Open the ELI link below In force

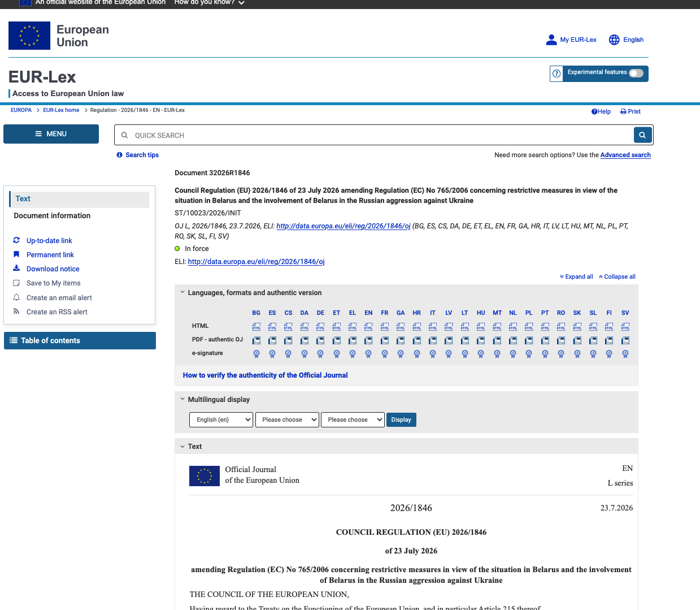pyautogui.click(x=256, y=262)
